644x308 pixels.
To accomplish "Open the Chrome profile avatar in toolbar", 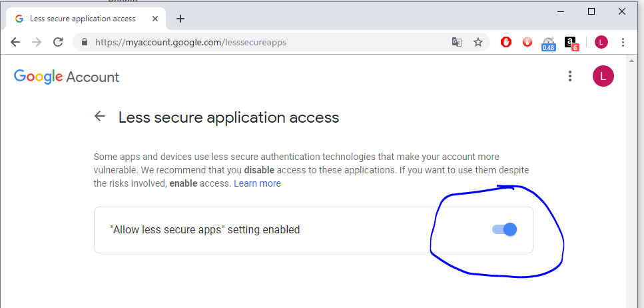I will coord(601,42).
